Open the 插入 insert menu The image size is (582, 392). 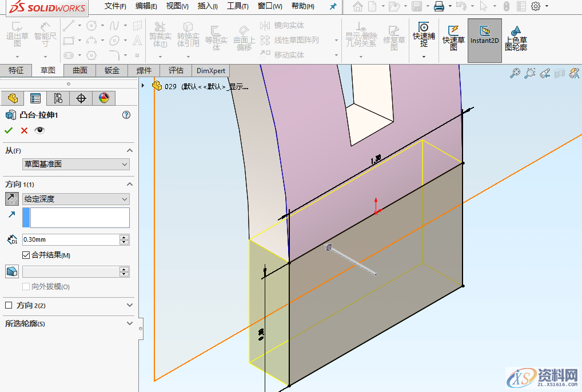tap(208, 6)
